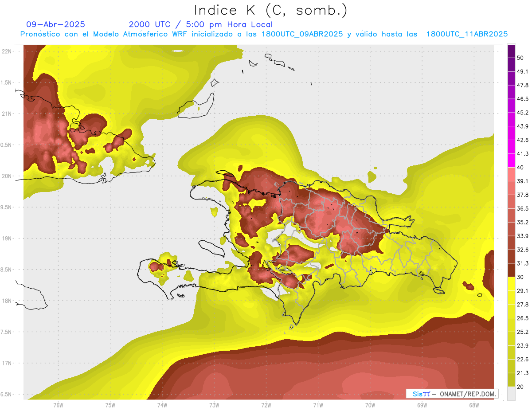This screenshot has height=411, width=532.
Task: Click the "17N" latitude label
Action: (x=8, y=363)
